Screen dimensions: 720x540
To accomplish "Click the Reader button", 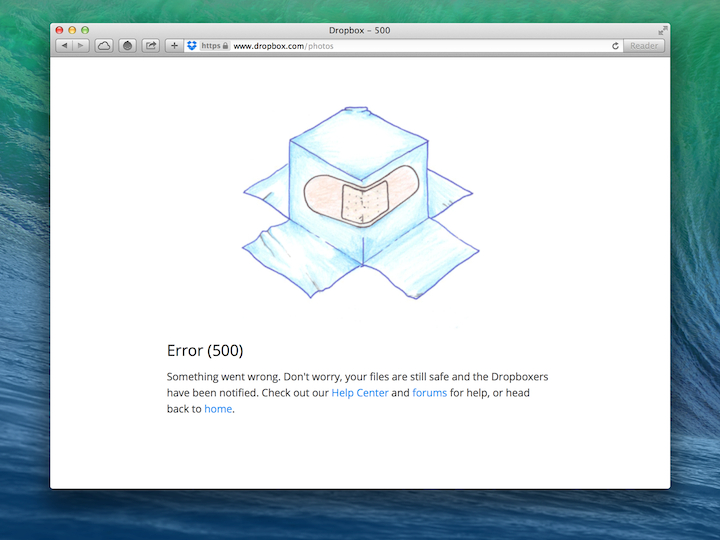I will coord(644,45).
